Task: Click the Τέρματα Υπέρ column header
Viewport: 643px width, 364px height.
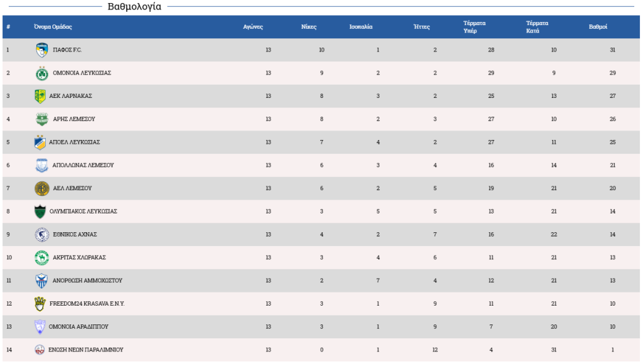Action: tap(474, 26)
